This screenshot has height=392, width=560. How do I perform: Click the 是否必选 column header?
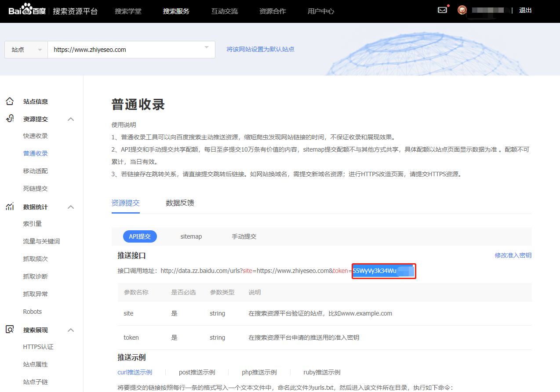[x=184, y=292]
